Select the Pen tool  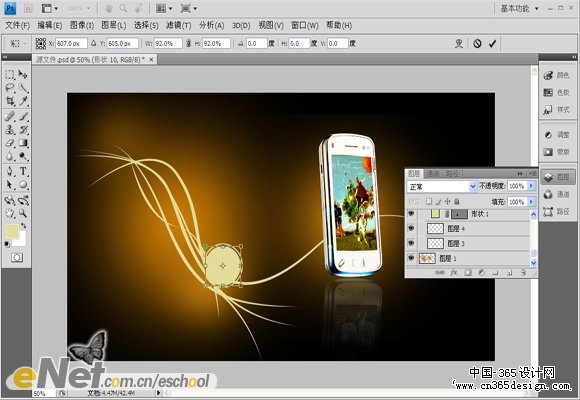click(x=10, y=171)
